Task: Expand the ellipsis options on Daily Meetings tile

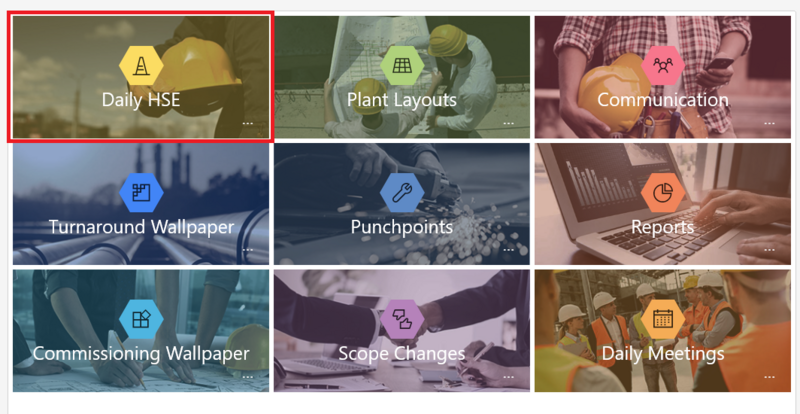Action: (x=769, y=377)
